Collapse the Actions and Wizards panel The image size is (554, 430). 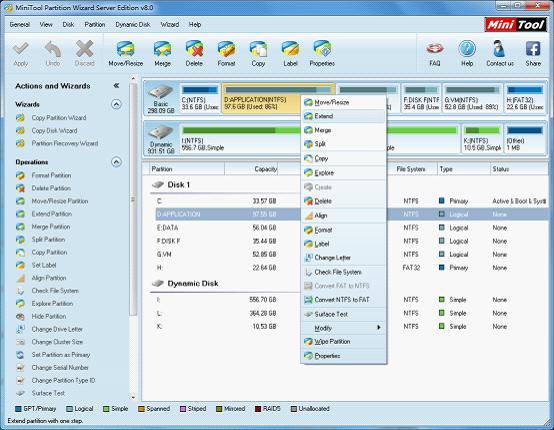coord(116,86)
